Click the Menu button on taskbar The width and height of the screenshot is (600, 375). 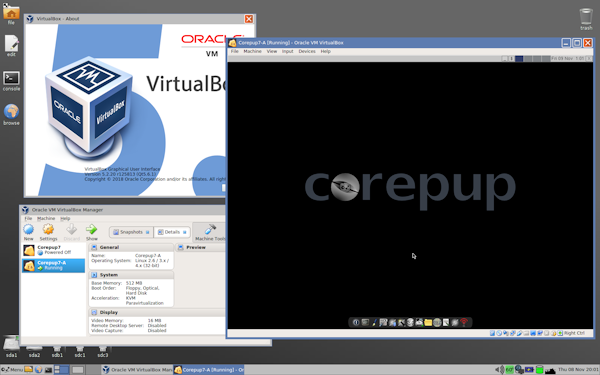tap(12, 370)
